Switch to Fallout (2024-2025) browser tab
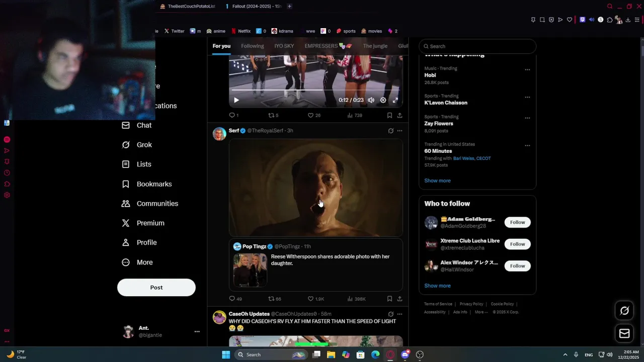This screenshot has width=644, height=362. (253, 6)
